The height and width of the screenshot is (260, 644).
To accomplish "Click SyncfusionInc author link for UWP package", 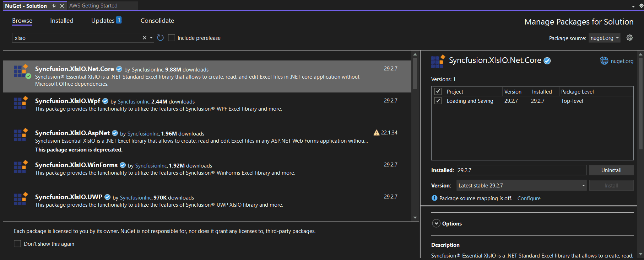I will [136, 198].
